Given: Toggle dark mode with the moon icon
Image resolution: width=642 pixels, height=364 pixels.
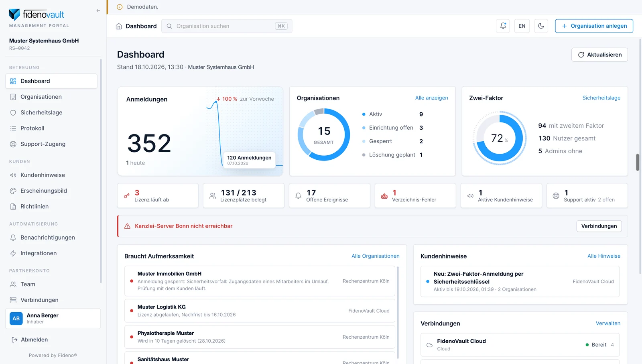Looking at the screenshot, I should pyautogui.click(x=541, y=26).
